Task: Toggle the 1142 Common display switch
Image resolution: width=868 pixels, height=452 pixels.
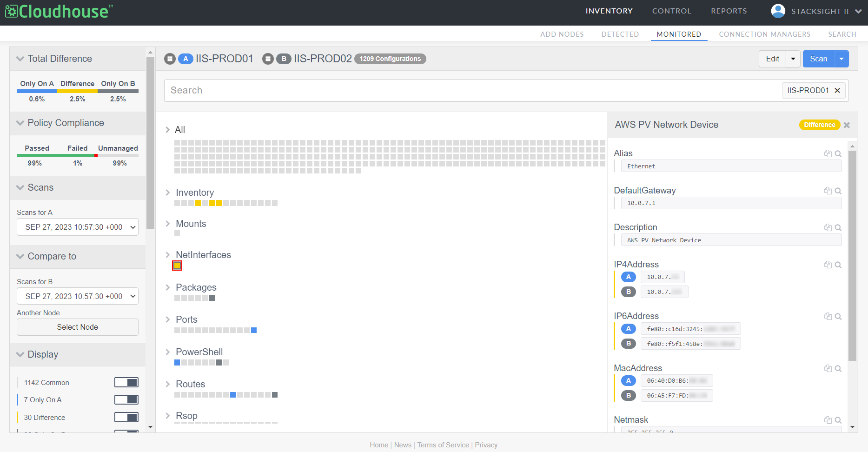Action: tap(126, 382)
